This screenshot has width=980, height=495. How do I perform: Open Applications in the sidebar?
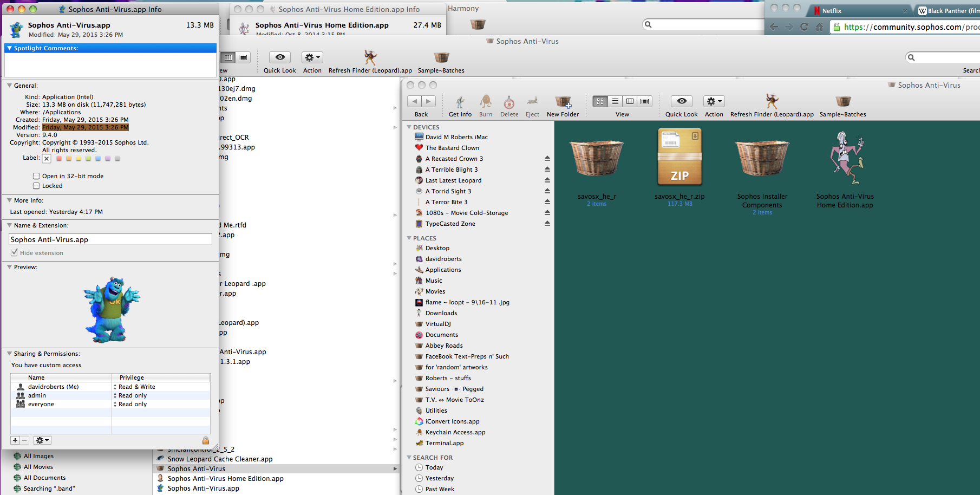pyautogui.click(x=443, y=270)
